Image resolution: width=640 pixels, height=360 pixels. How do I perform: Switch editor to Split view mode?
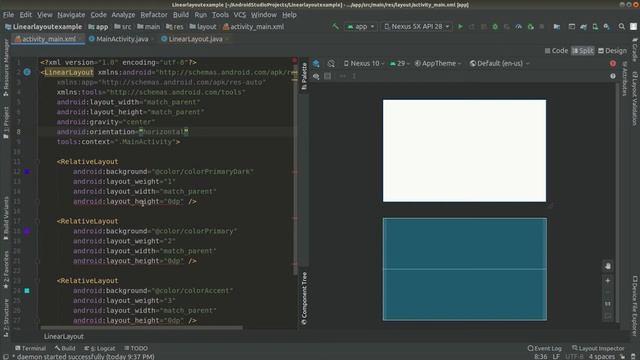click(x=583, y=51)
